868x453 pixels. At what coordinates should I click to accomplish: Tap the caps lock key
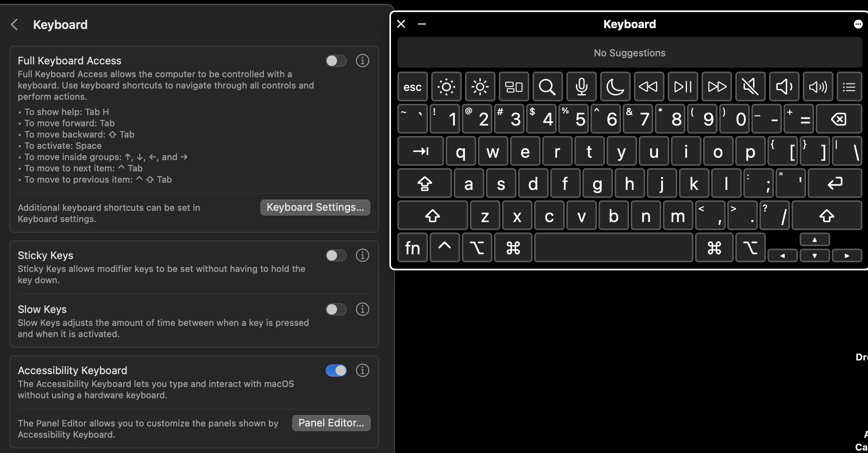pos(425,183)
